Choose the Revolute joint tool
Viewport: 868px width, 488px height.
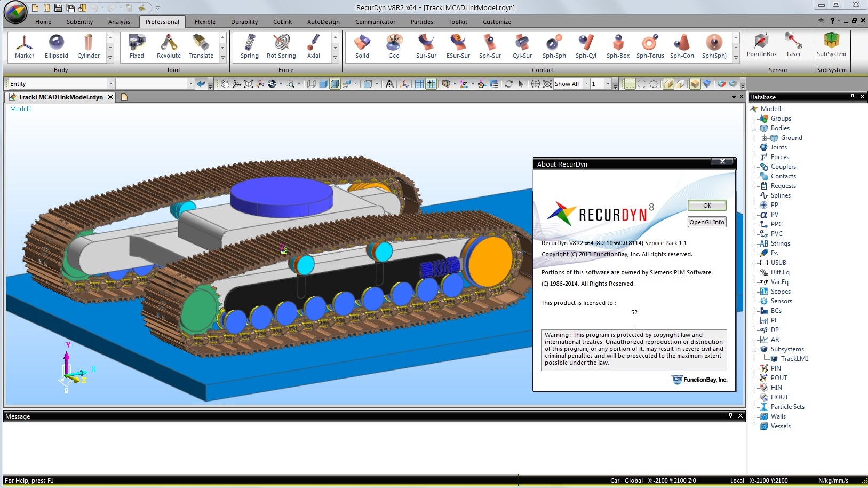169,46
